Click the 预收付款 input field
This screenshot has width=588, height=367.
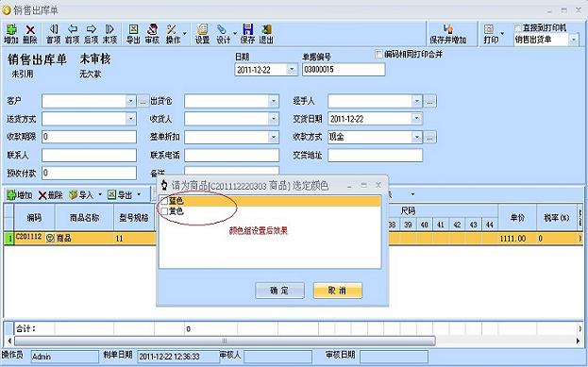[x=89, y=173]
